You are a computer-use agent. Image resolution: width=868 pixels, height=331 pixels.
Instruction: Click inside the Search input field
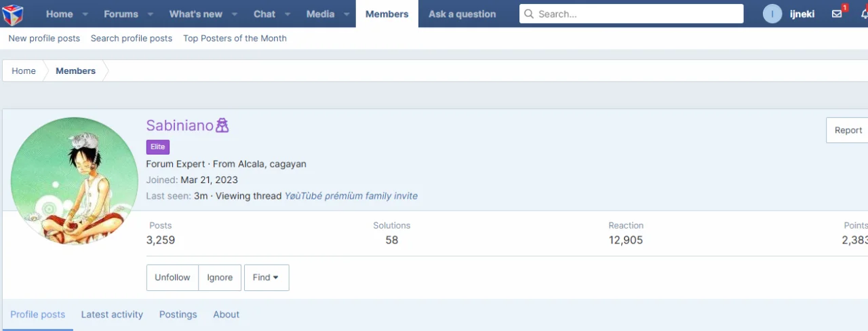pos(631,14)
